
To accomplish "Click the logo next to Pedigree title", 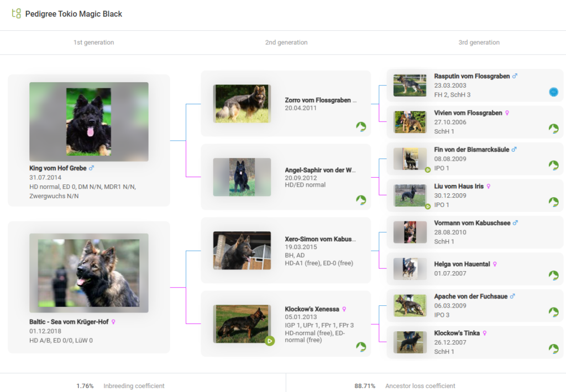I will [17, 14].
